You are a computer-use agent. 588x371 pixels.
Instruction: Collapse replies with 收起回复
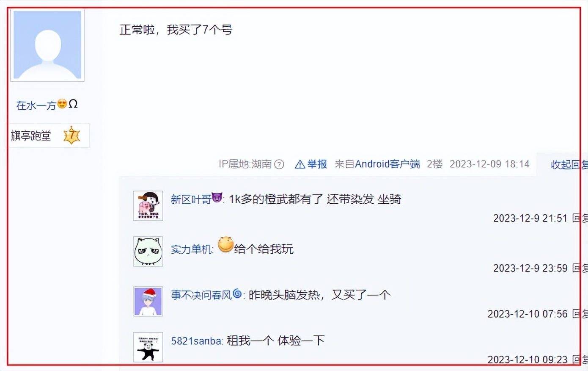569,165
